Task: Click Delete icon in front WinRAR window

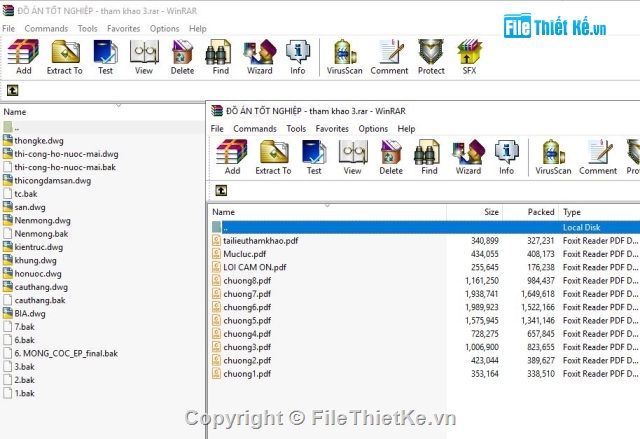Action: point(391,157)
